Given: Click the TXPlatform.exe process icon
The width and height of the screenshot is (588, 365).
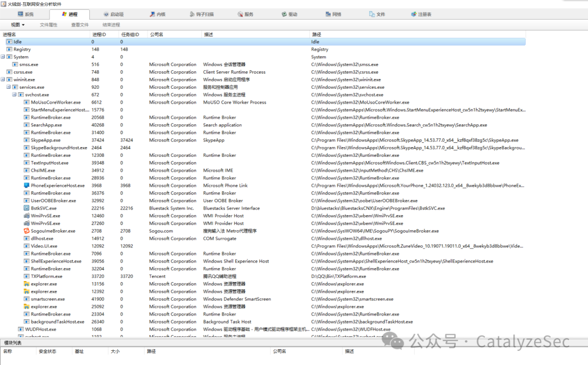Looking at the screenshot, I should (x=27, y=276).
